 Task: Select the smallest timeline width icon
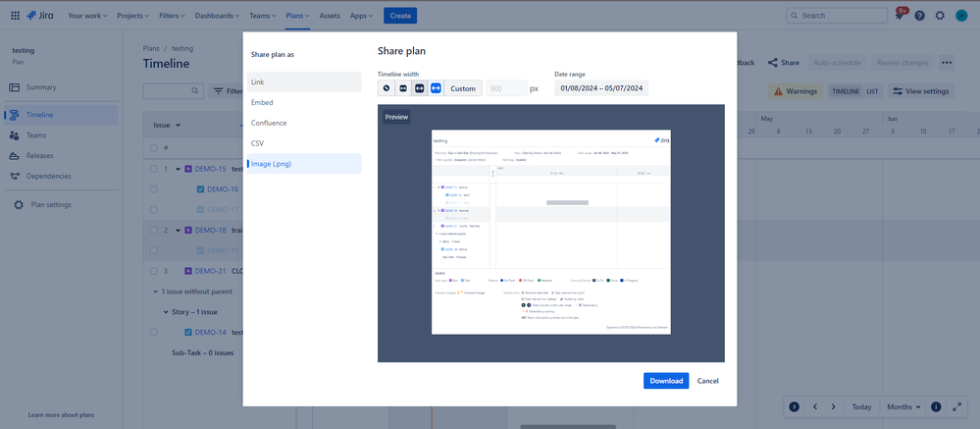pyautogui.click(x=387, y=88)
